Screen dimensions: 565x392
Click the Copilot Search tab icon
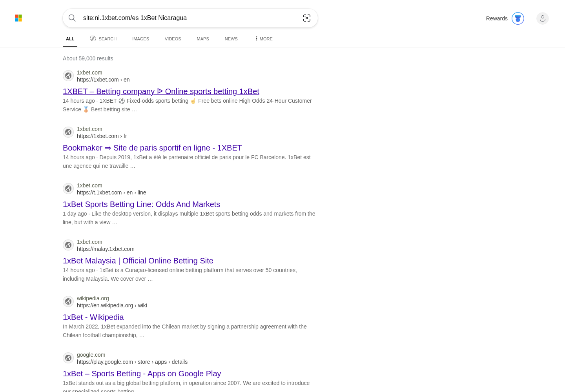[93, 38]
